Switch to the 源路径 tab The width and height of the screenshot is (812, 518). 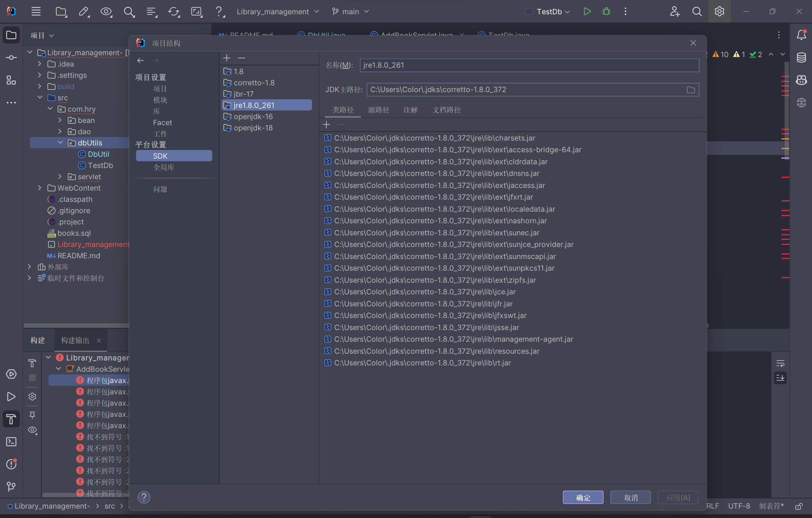tap(379, 110)
